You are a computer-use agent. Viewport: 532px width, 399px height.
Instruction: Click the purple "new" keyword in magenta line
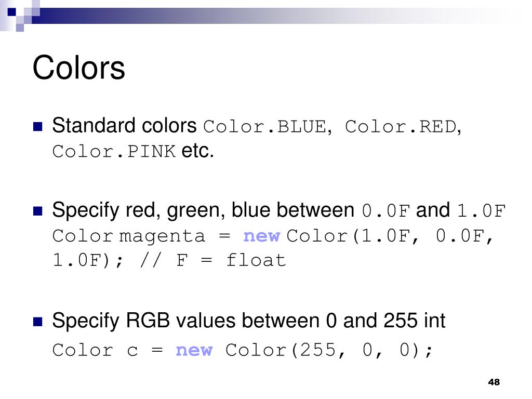262,236
